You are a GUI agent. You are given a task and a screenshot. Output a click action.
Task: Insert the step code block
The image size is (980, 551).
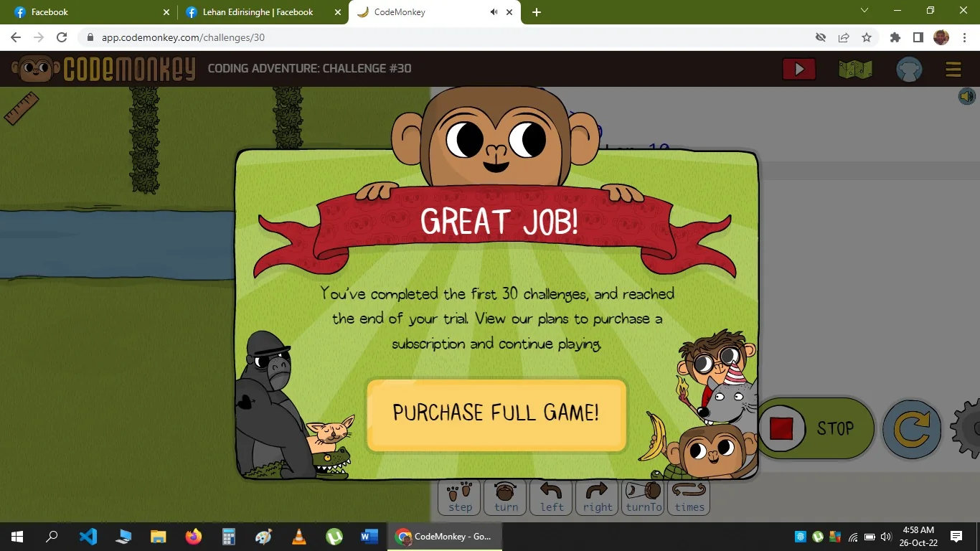tap(460, 497)
